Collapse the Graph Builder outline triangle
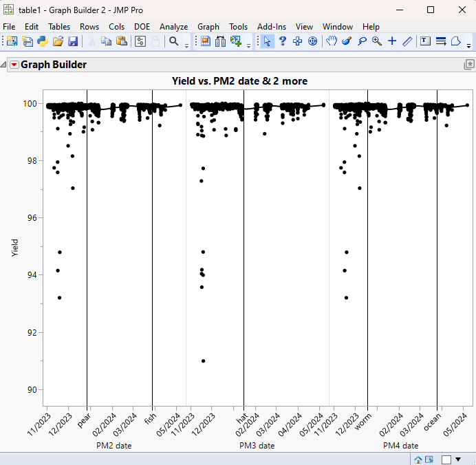The width and height of the screenshot is (476, 465). pos(3,65)
